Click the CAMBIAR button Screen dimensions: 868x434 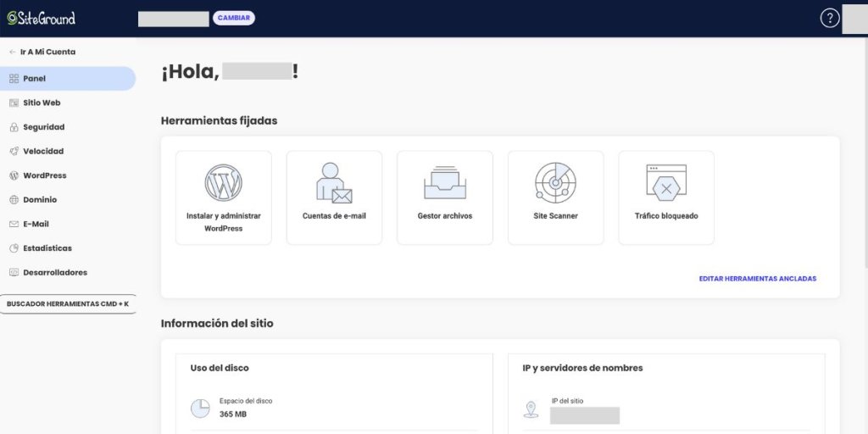(x=234, y=19)
